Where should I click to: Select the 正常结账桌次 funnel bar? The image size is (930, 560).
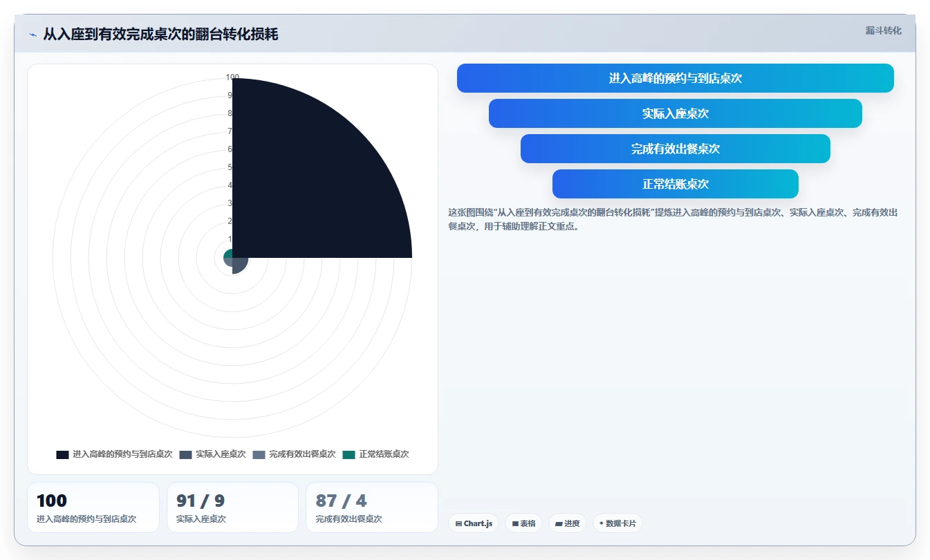[x=675, y=184]
